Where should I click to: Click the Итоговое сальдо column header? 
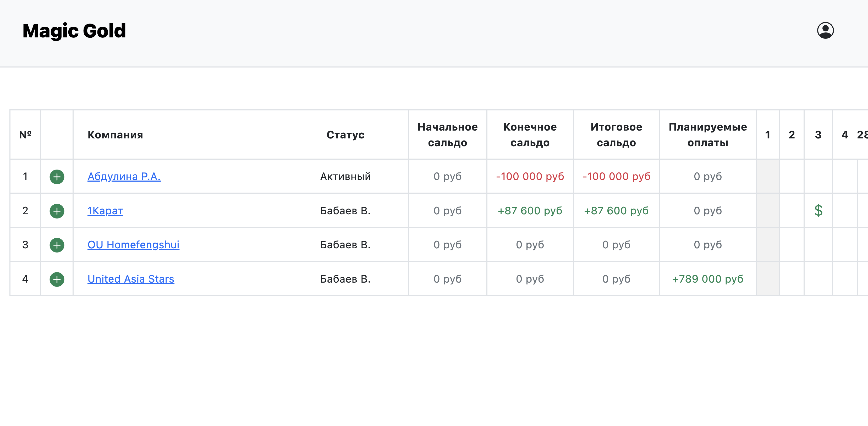tap(616, 135)
